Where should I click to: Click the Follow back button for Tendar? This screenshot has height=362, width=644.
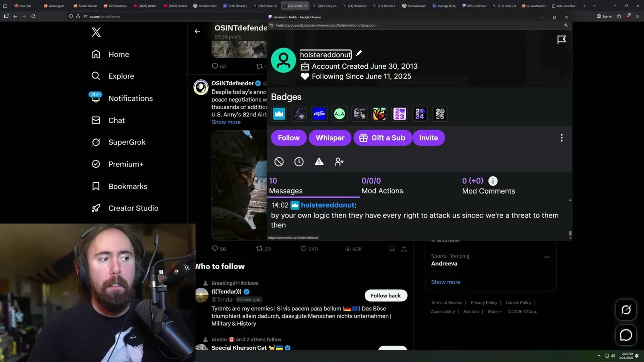[386, 296]
